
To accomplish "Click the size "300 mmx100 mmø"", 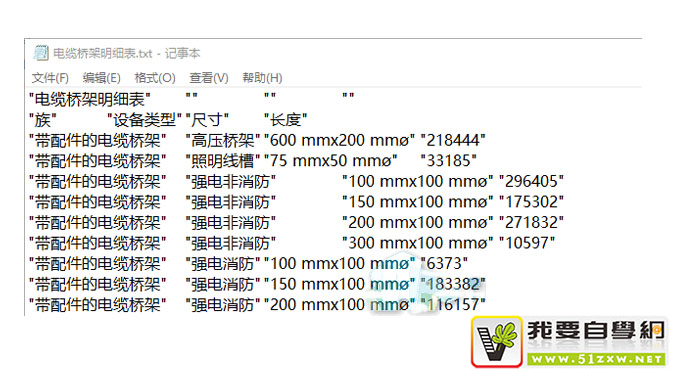I will 418,243.
